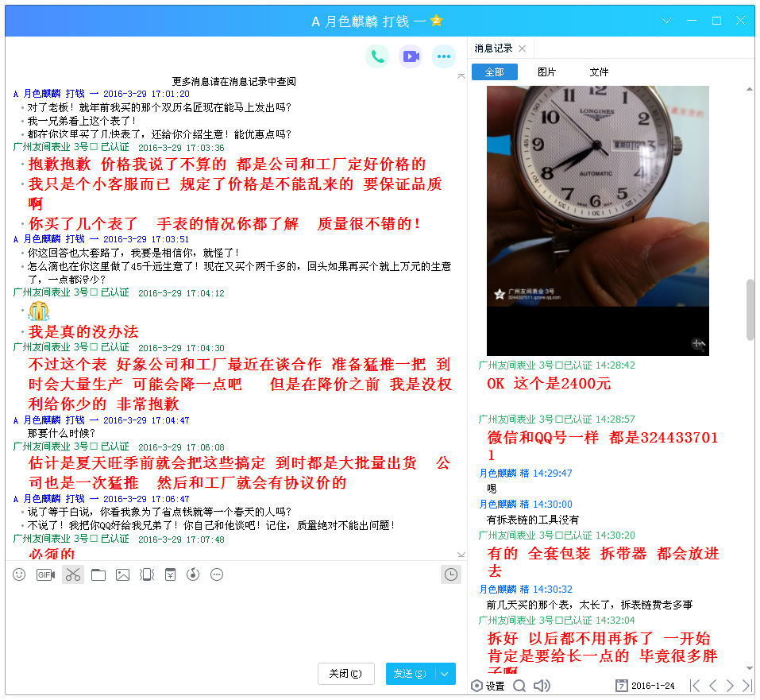
Task: Click message text 那要什么时候?
Action: pos(62,433)
